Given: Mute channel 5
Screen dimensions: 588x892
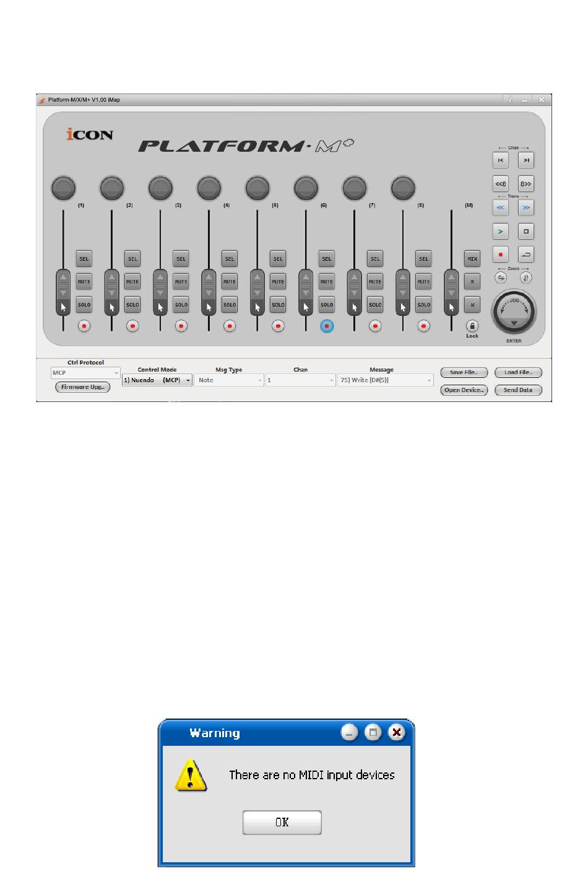Looking at the screenshot, I should point(279,282).
